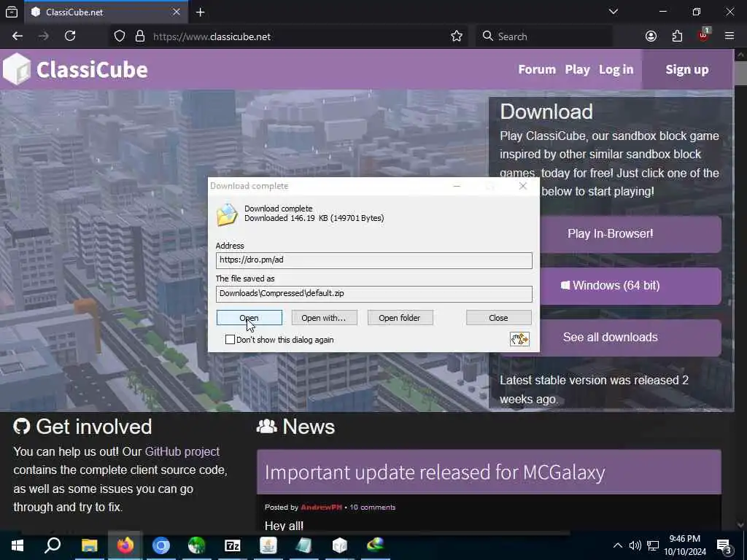Click the file saved as path field
Screen dimensions: 747x560
tap(374, 294)
